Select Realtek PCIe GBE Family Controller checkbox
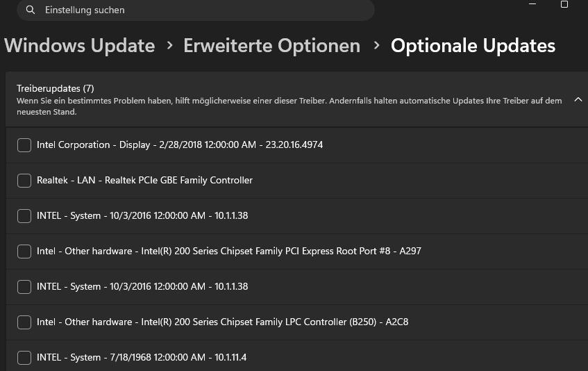Image resolution: width=588 pixels, height=371 pixels. pos(24,181)
